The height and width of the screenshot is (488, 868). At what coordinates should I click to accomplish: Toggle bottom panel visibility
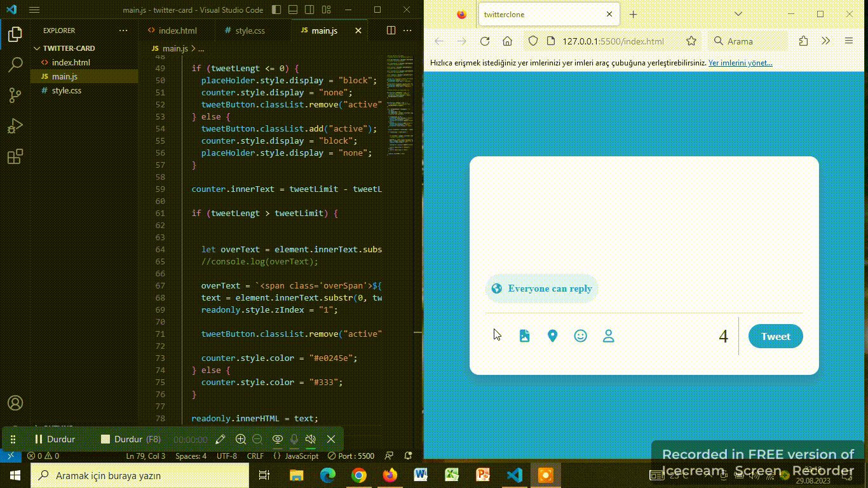(292, 10)
